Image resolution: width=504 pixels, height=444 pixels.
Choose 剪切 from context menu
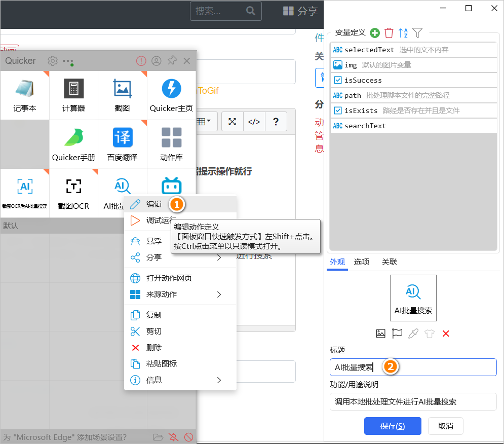point(180,331)
